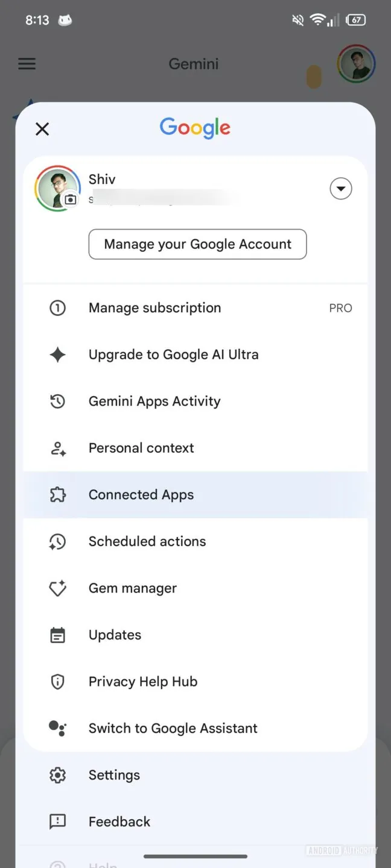Screen dimensions: 391x868
Task: Tap the profile picture in the top bar
Action: tap(356, 63)
